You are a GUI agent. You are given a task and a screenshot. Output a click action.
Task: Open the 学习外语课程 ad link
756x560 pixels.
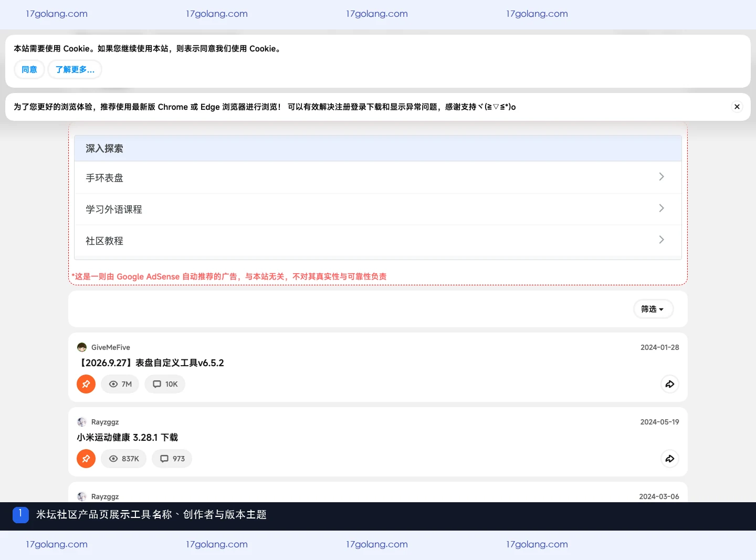(378, 209)
